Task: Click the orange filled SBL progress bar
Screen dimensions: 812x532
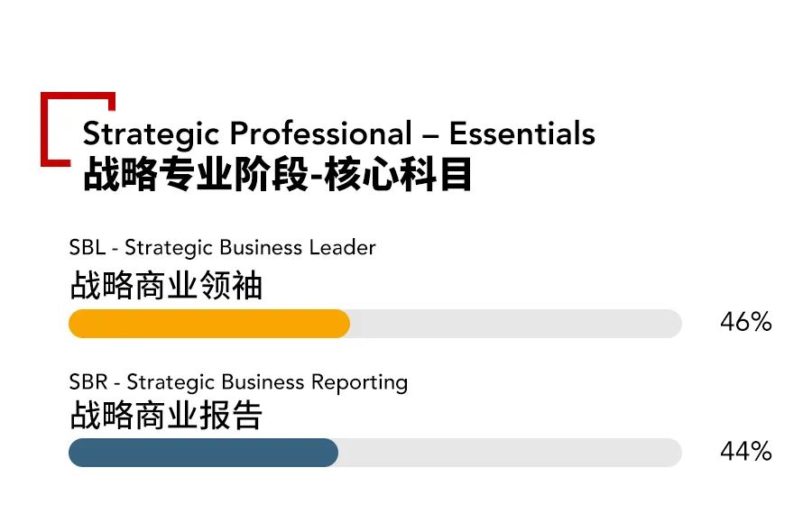Action: [209, 324]
